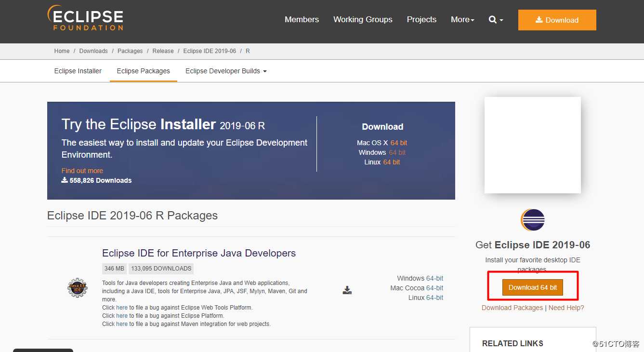Click the 346 MB size badge
The height and width of the screenshot is (352, 644).
click(x=114, y=269)
